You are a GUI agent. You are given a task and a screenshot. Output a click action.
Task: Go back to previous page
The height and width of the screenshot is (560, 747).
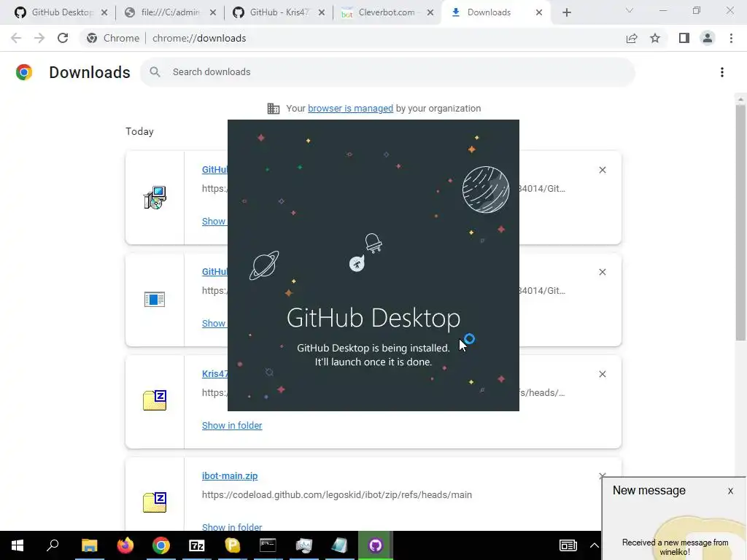coord(16,38)
